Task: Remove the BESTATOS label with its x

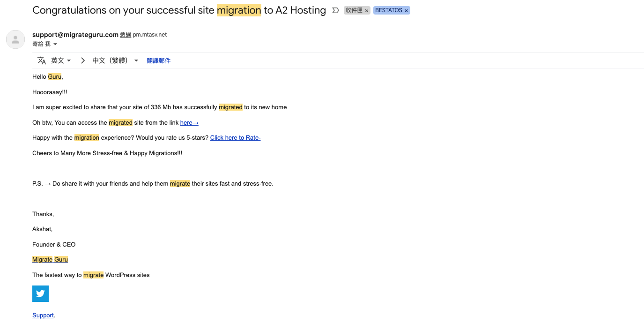Action: [406, 10]
